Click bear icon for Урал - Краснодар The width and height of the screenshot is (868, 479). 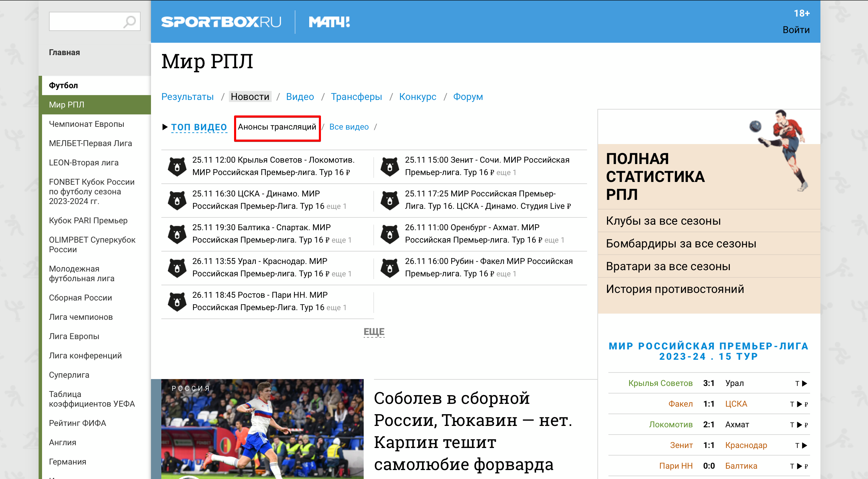click(x=177, y=268)
